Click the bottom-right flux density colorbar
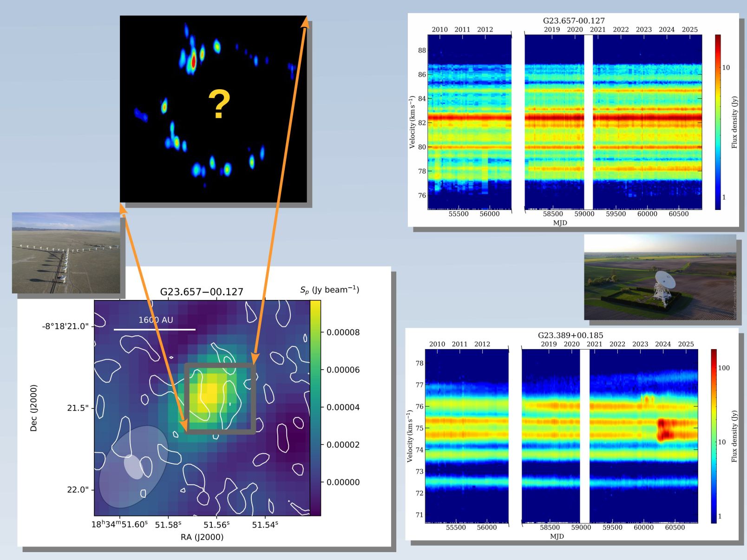The width and height of the screenshot is (747, 560). pos(714,436)
